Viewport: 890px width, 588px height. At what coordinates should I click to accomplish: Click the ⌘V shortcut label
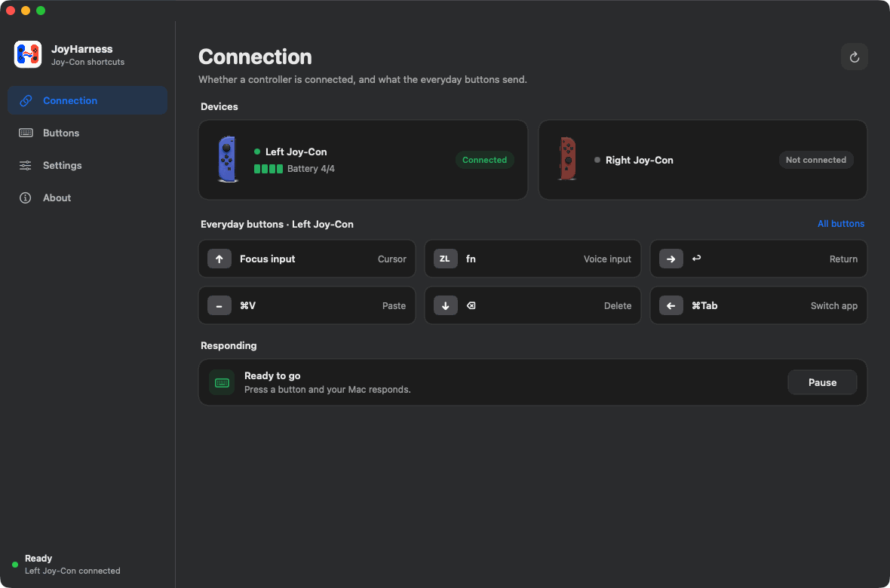tap(247, 305)
